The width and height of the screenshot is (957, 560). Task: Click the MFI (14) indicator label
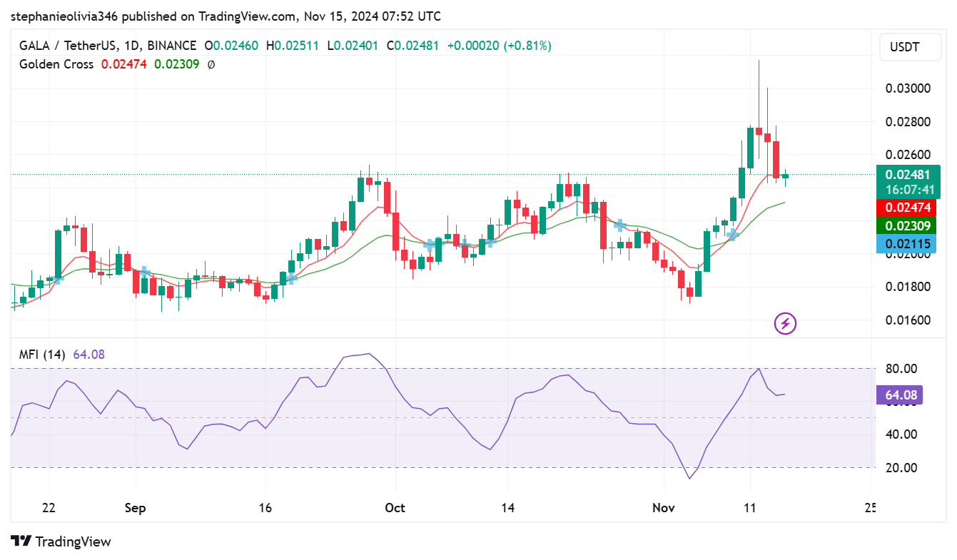pyautogui.click(x=42, y=354)
